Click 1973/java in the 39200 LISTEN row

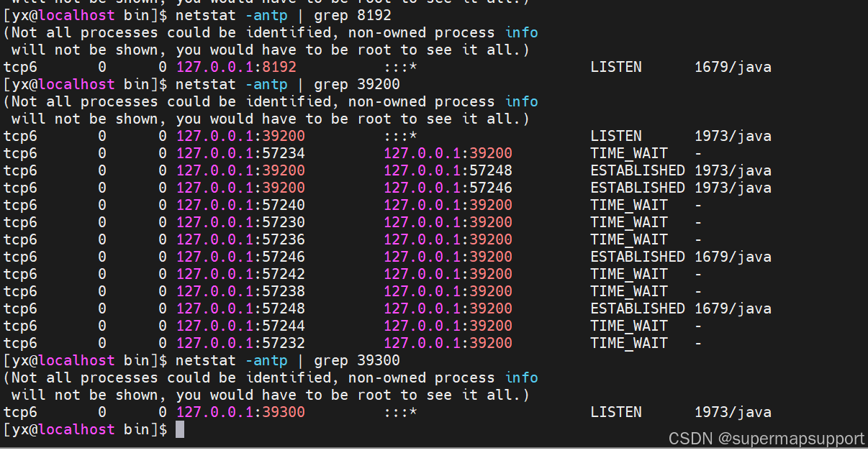733,136
